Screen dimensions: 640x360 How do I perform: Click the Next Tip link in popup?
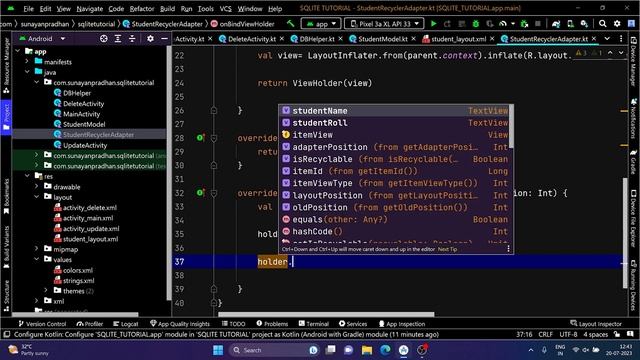pos(447,249)
